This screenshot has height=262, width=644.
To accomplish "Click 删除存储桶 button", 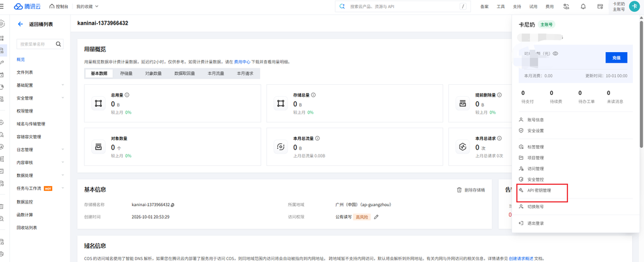I will tap(471, 190).
